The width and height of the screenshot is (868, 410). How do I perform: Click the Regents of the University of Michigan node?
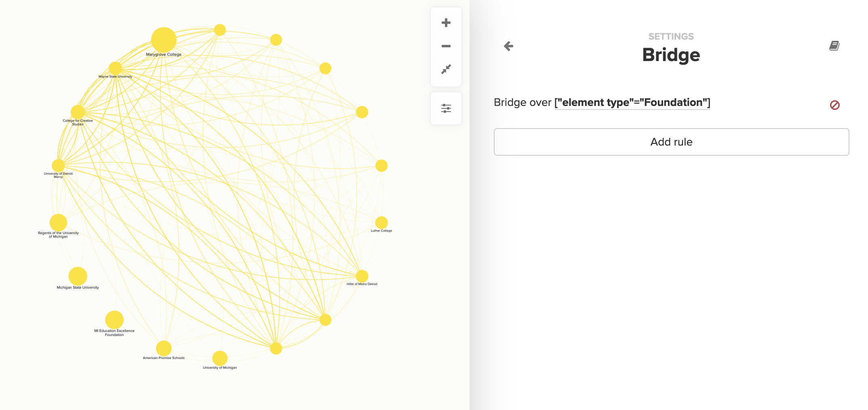(58, 222)
